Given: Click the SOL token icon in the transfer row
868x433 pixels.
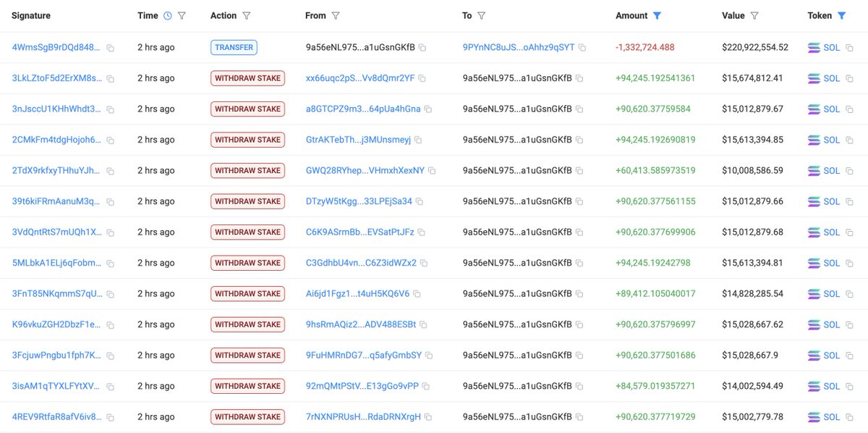Looking at the screenshot, I should 814,48.
